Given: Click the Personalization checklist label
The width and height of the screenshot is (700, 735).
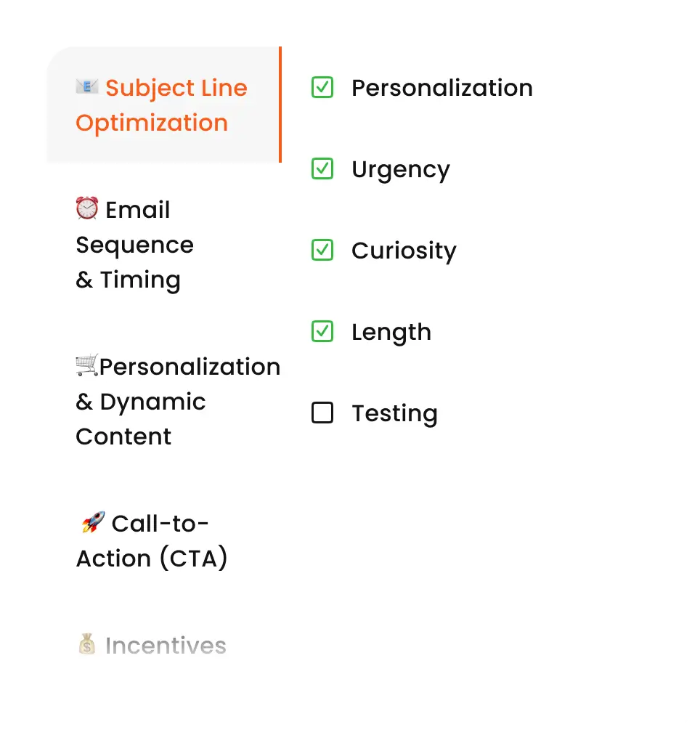Looking at the screenshot, I should (441, 88).
